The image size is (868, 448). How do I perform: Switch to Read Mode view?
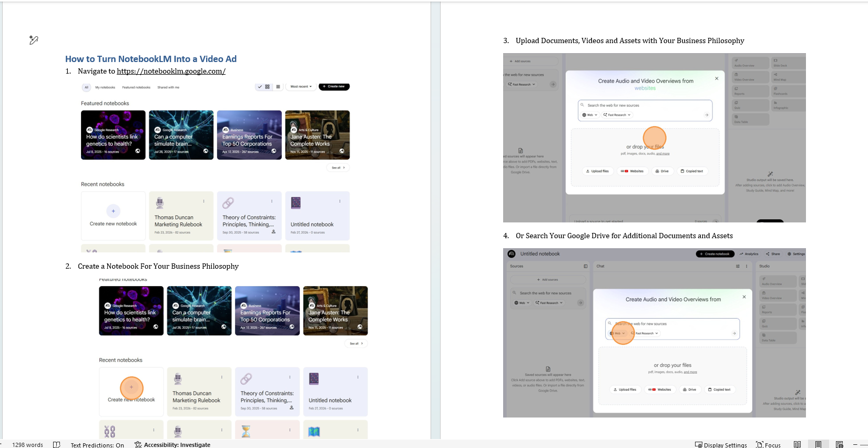(x=797, y=445)
